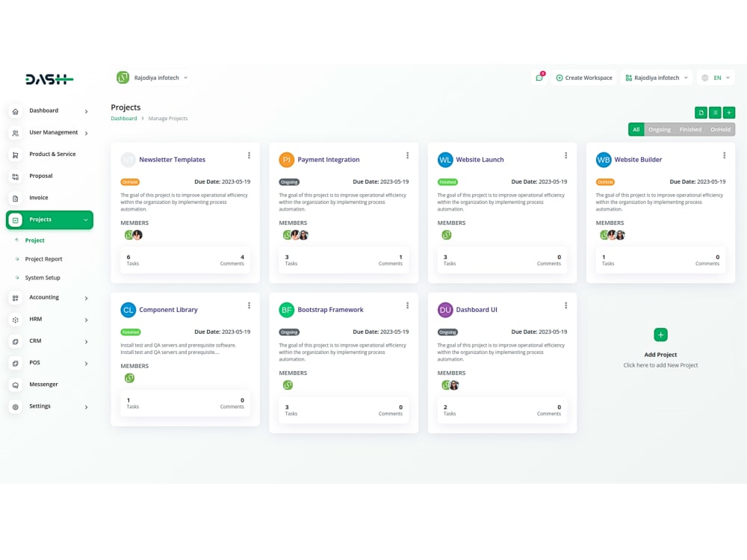Image resolution: width=747 pixels, height=560 pixels.
Task: Open the Projects icon in the sidebar
Action: click(16, 220)
